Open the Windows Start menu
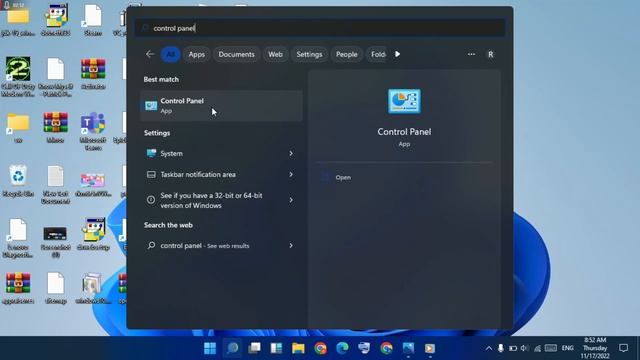 coord(210,348)
